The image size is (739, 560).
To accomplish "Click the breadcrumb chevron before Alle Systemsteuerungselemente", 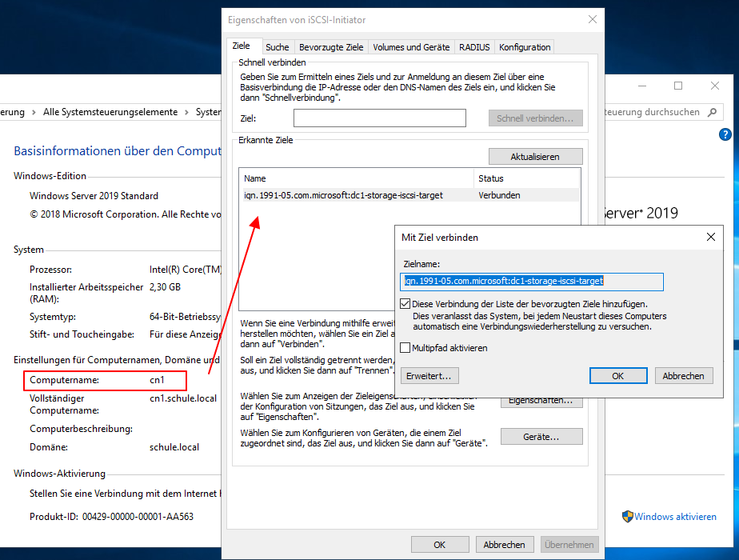I will [34, 112].
